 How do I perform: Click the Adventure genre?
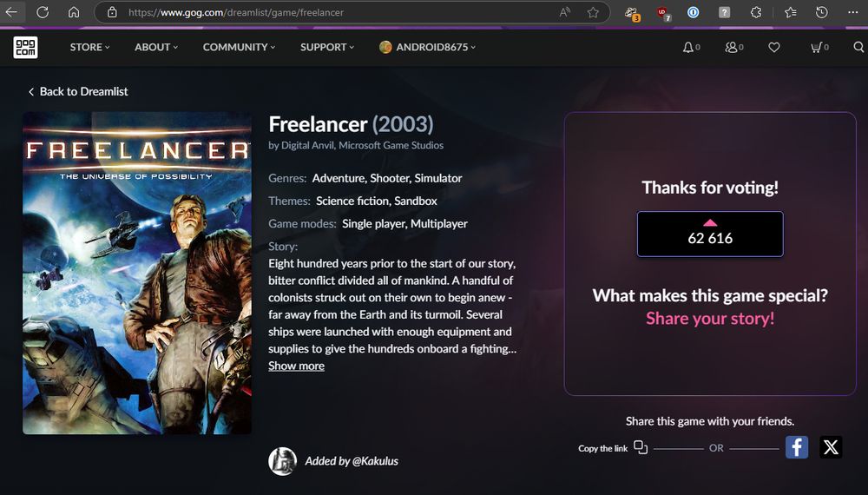pyautogui.click(x=338, y=178)
